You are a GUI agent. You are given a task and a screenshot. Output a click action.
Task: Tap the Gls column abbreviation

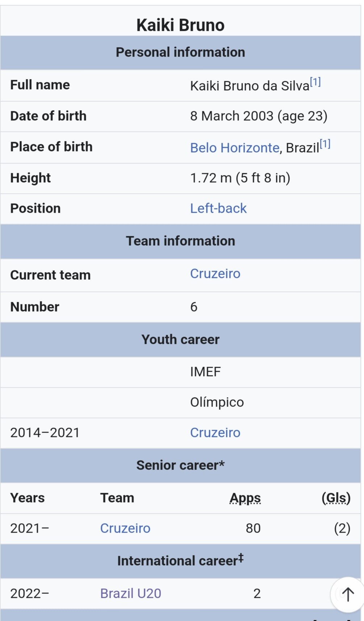pos(336,498)
